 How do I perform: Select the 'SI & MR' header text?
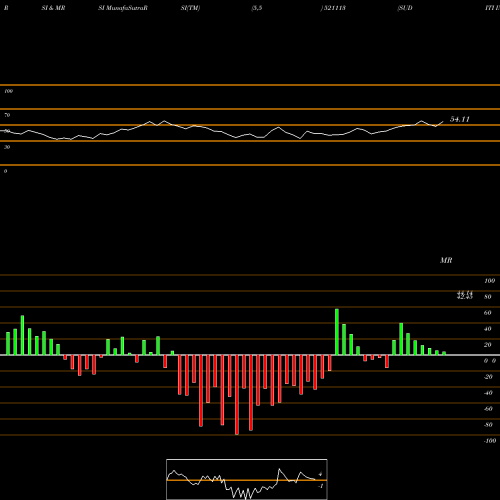coord(53,8)
